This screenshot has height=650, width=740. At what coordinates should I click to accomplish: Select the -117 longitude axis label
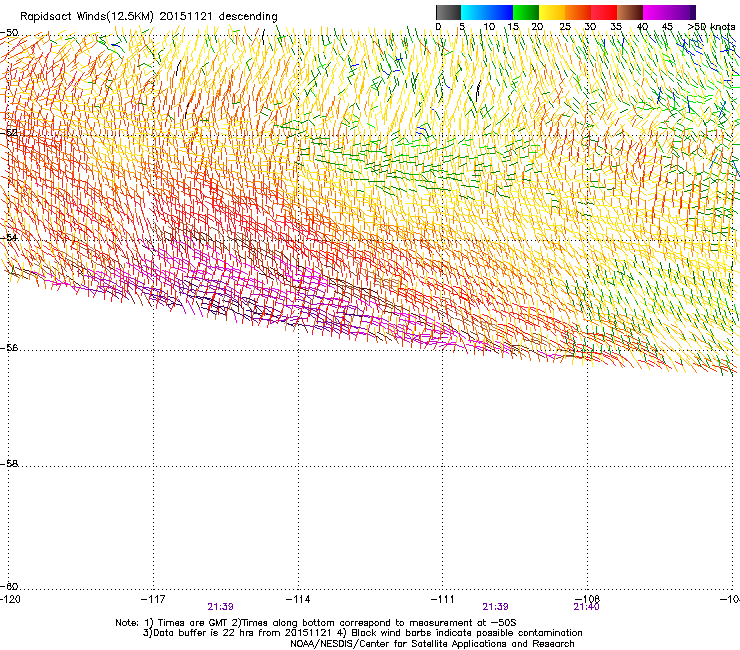[x=153, y=599]
